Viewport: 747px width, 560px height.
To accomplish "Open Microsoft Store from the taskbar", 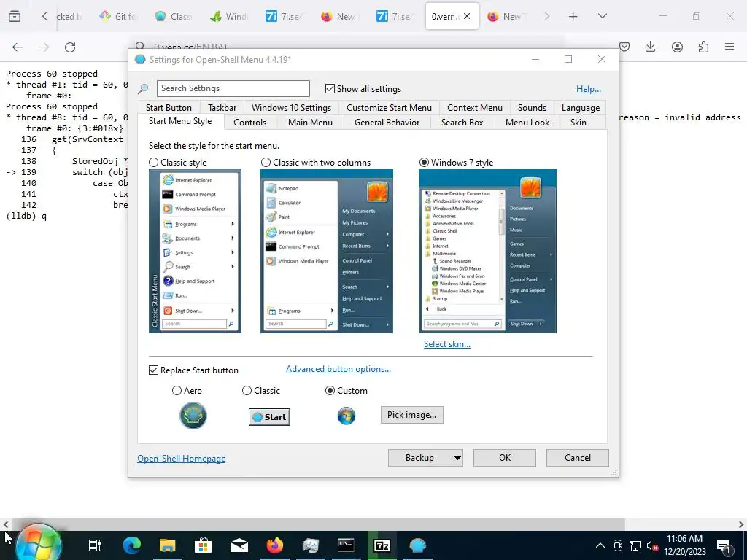I will [x=203, y=545].
